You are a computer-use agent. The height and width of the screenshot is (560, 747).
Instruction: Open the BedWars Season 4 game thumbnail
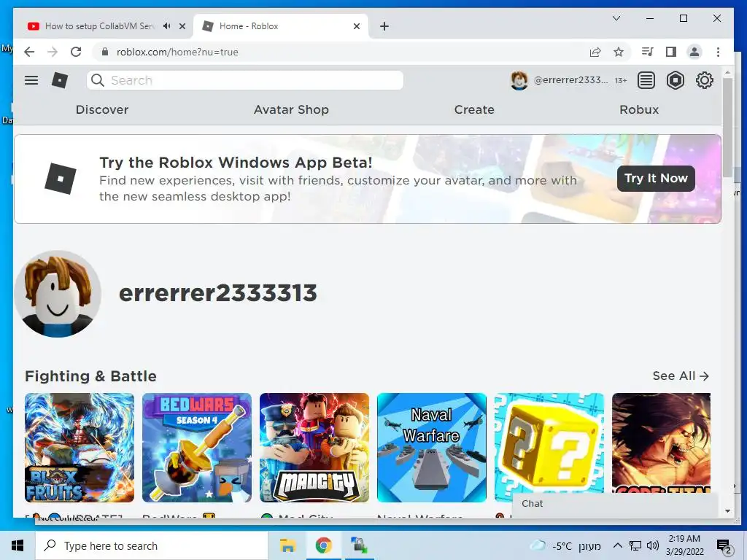pyautogui.click(x=197, y=448)
